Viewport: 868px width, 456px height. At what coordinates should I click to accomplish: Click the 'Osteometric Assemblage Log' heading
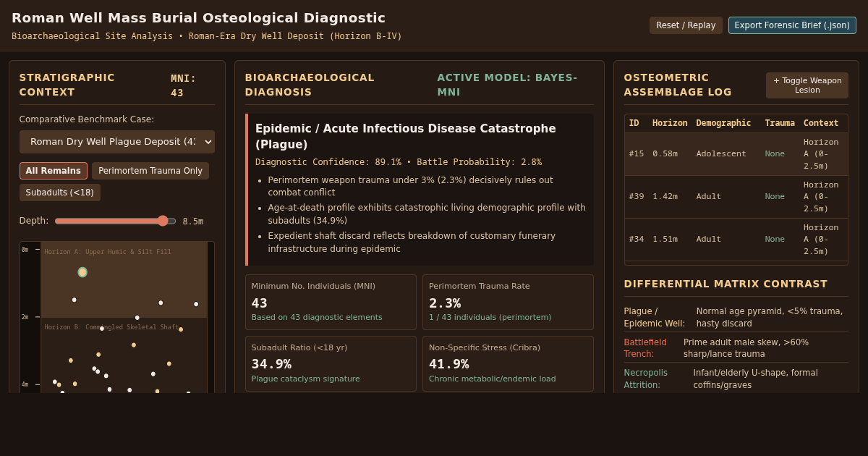click(x=678, y=85)
